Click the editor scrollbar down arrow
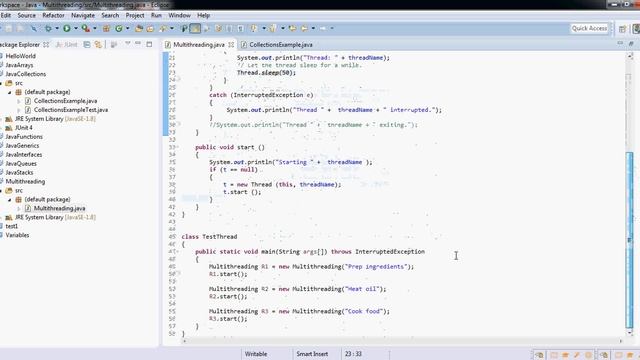The width and height of the screenshot is (640, 360). [630, 333]
